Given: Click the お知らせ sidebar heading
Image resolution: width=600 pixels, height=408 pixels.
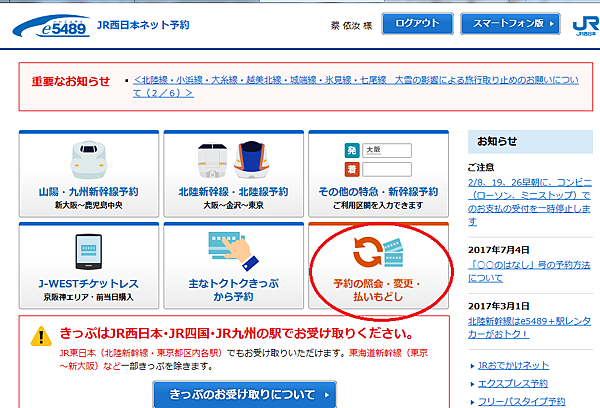Looking at the screenshot, I should [497, 141].
